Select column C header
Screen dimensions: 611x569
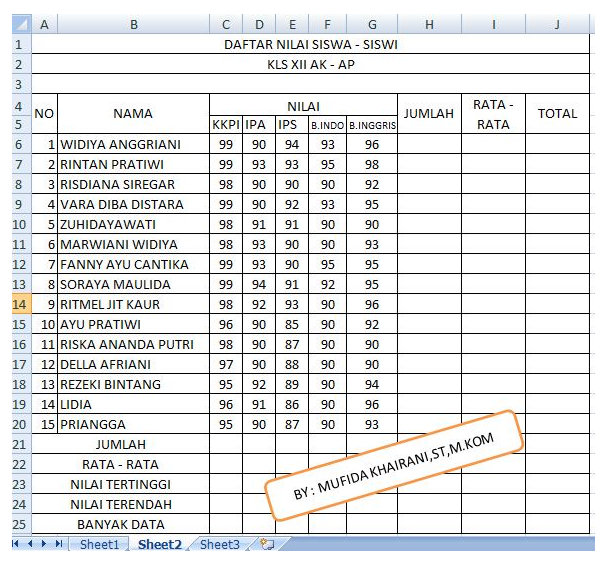pos(226,24)
